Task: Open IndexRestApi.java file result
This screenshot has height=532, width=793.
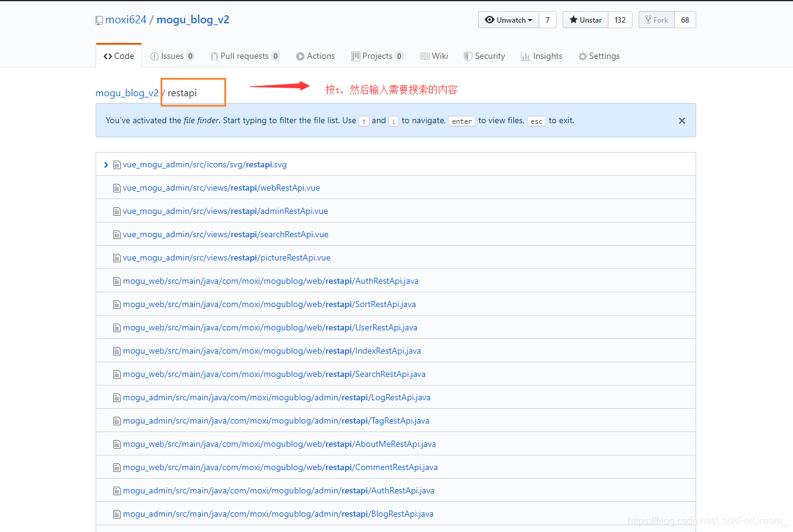Action: pyautogui.click(x=272, y=351)
